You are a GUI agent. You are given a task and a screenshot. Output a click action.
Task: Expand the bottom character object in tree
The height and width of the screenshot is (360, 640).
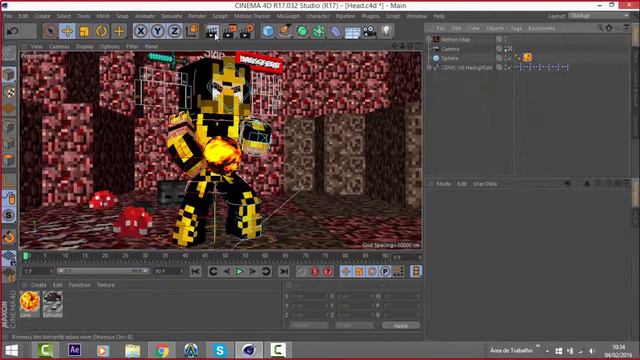429,67
